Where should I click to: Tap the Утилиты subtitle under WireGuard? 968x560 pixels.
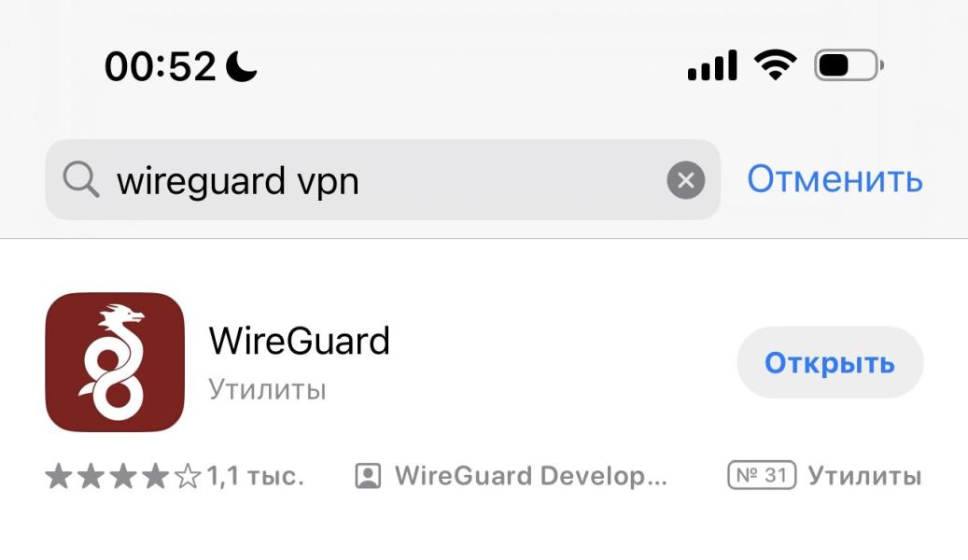click(267, 389)
